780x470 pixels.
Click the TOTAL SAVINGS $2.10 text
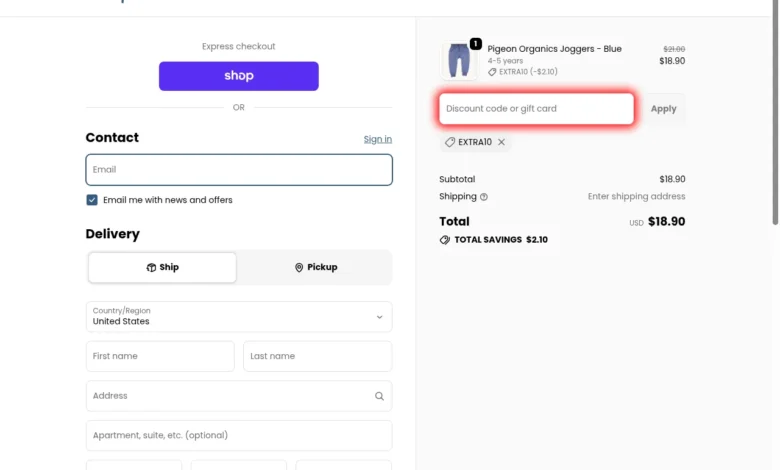click(501, 240)
